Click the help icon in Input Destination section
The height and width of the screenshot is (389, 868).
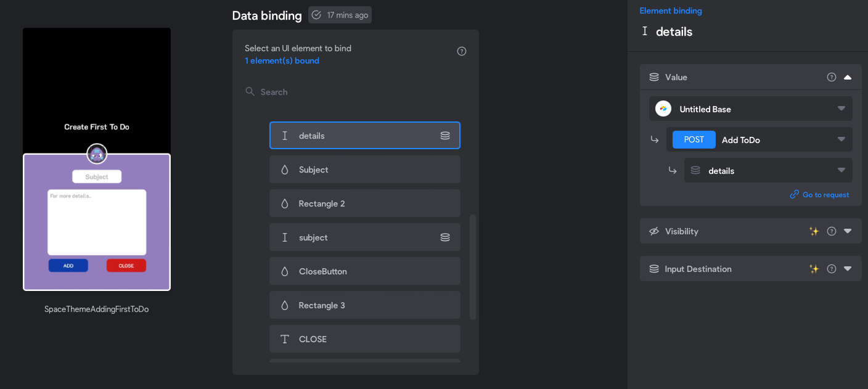pos(832,269)
